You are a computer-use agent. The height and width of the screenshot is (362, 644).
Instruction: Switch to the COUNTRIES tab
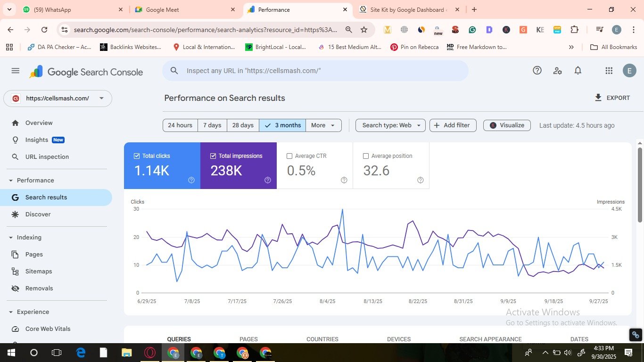click(x=322, y=339)
